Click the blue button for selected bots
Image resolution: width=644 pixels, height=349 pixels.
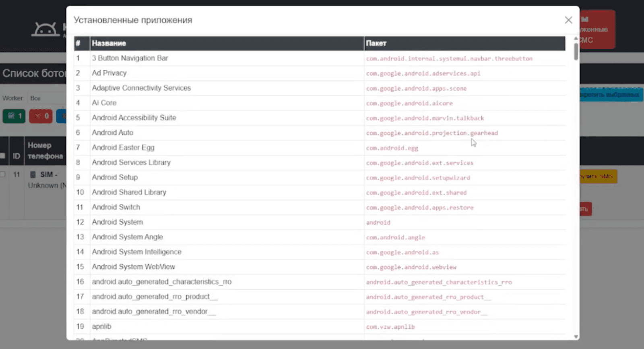[611, 95]
